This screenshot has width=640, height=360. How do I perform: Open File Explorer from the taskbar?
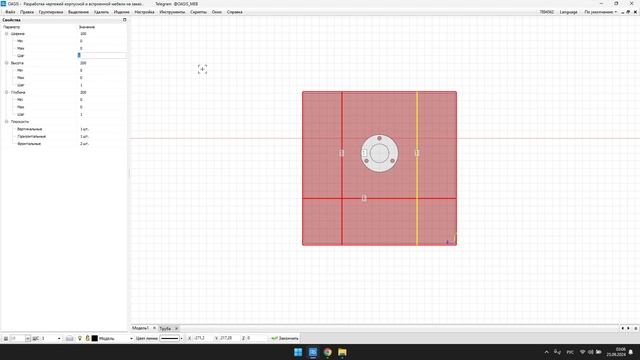[x=342, y=352]
